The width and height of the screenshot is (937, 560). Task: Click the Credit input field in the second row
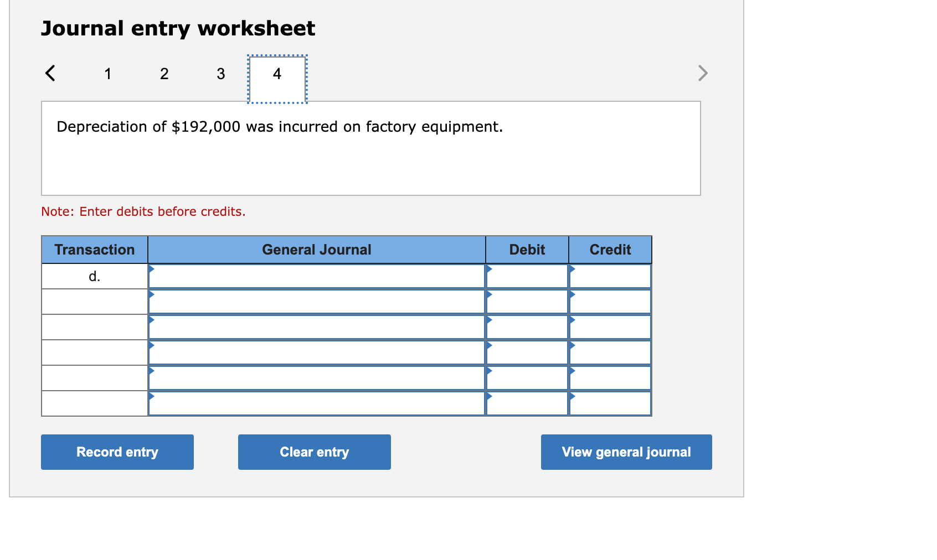click(609, 302)
